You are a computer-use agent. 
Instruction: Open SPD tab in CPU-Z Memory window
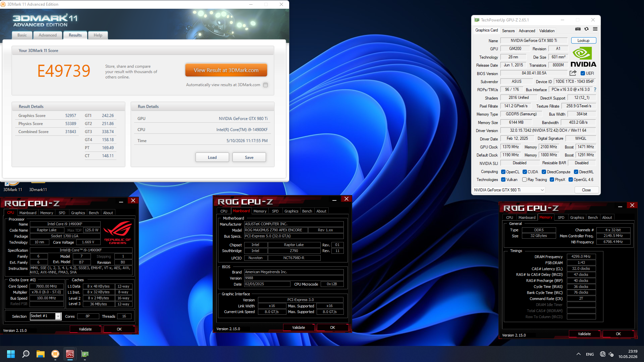561,218
